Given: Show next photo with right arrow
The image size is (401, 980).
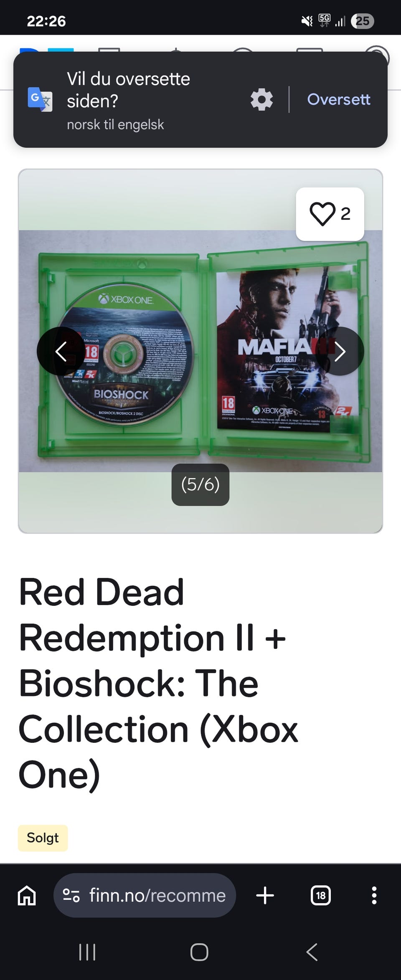Looking at the screenshot, I should pos(340,351).
